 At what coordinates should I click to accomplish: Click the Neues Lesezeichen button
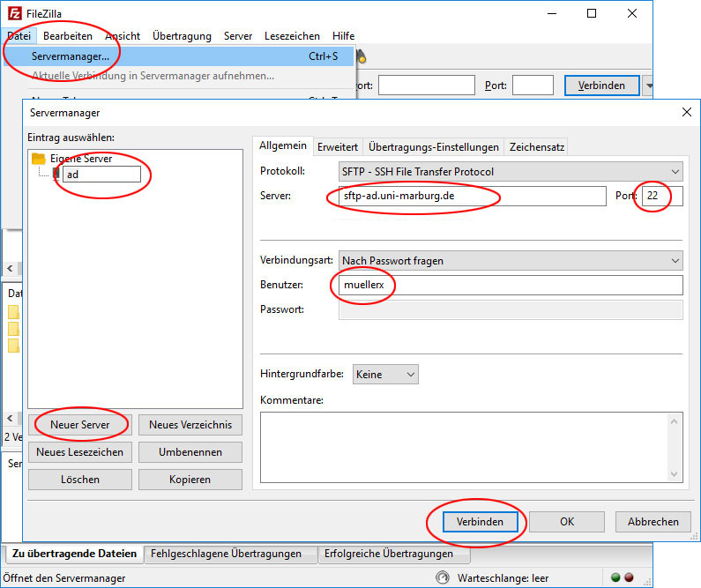click(80, 452)
